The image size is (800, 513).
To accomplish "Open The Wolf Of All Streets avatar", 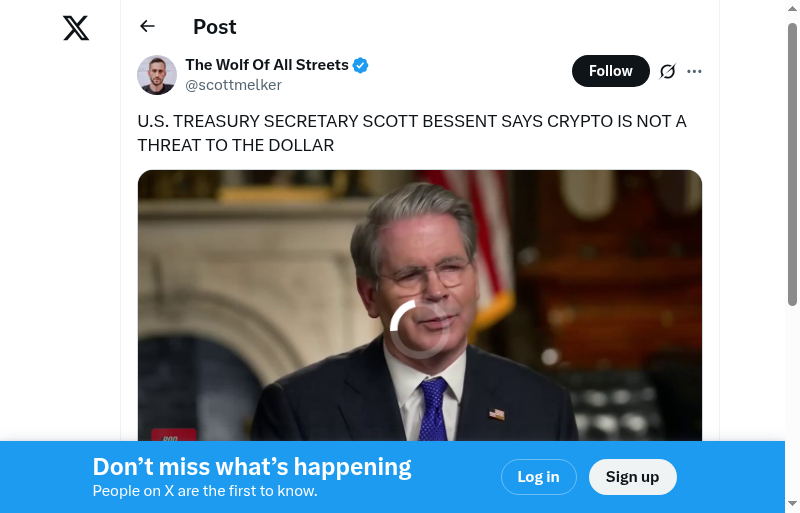I will coord(157,75).
